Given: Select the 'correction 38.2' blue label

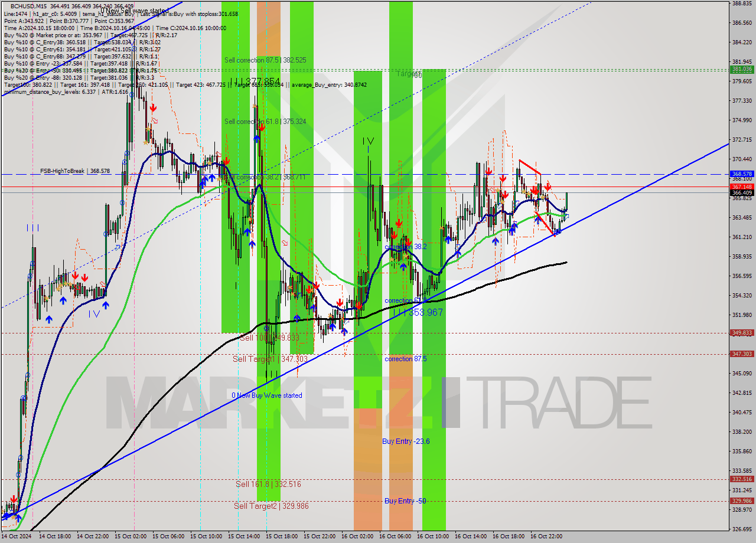Looking at the screenshot, I should [x=406, y=247].
